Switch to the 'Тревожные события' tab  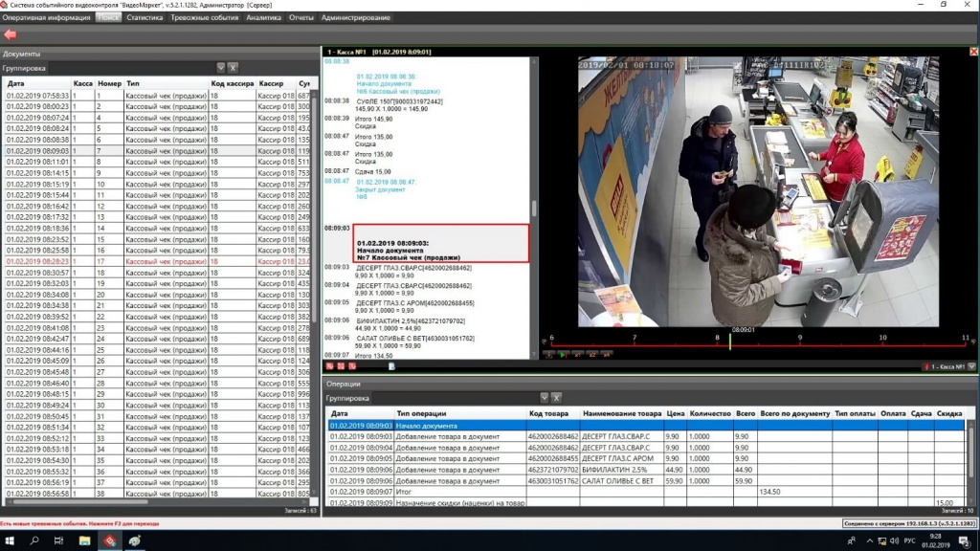pos(205,17)
